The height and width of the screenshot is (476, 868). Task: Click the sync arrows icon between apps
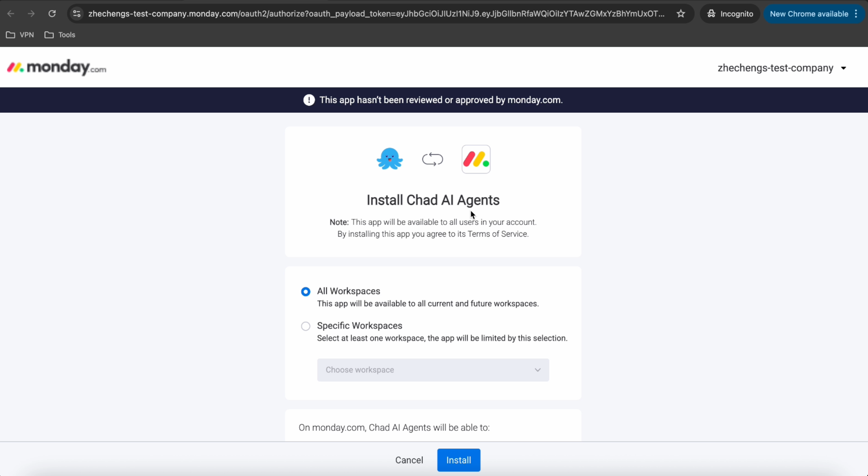point(433,159)
